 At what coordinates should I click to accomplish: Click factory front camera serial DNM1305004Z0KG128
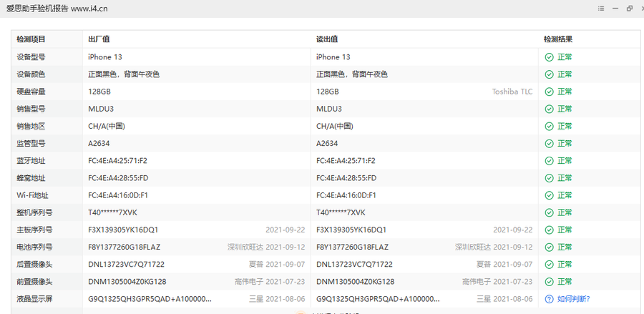click(127, 282)
